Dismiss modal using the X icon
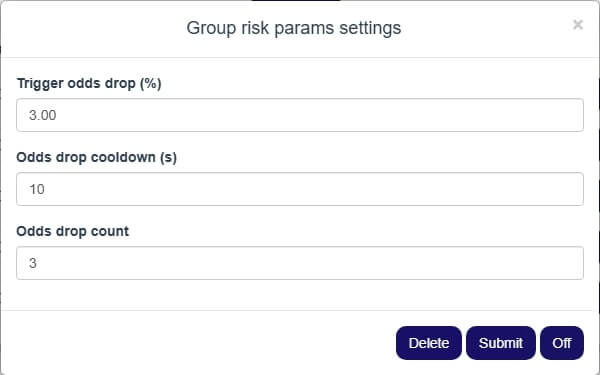Screen dimensions: 600x375 click(577, 25)
